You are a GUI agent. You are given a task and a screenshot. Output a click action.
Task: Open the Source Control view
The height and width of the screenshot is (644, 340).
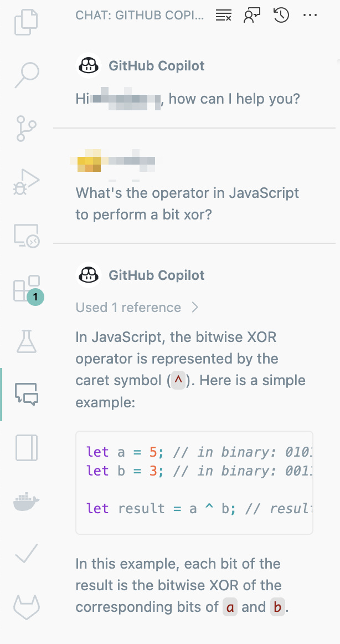(x=26, y=128)
